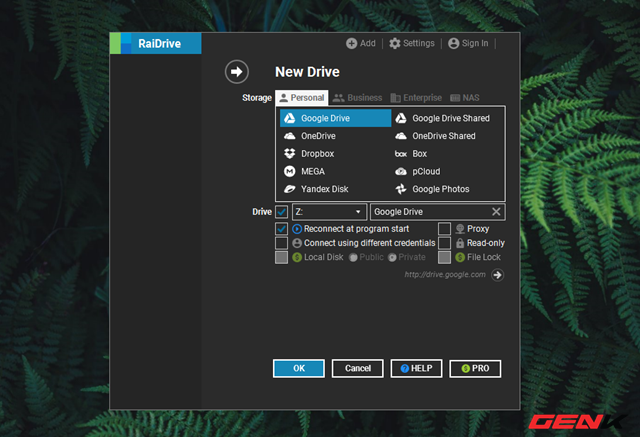
Task: Switch to the Enterprise storage tab
Action: click(x=416, y=98)
